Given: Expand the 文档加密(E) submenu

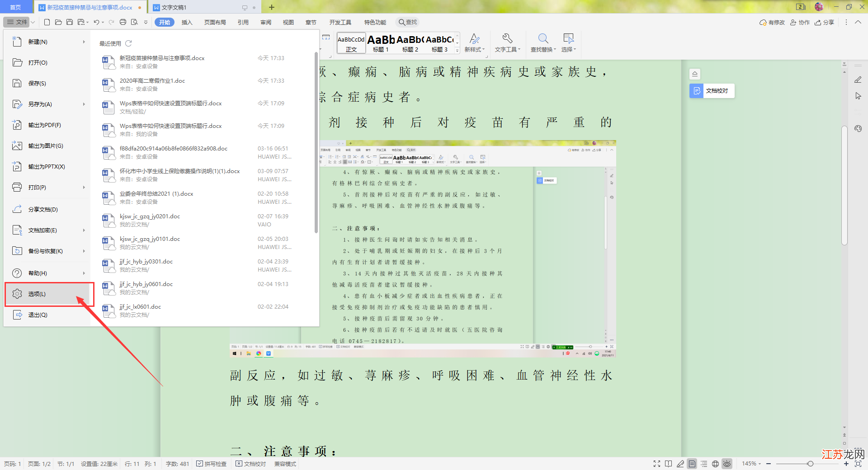Looking at the screenshot, I should pyautogui.click(x=84, y=230).
